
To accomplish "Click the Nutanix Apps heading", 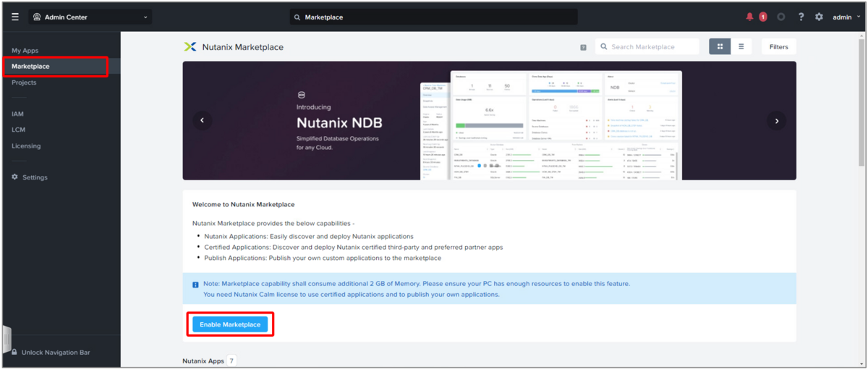I will 203,361.
